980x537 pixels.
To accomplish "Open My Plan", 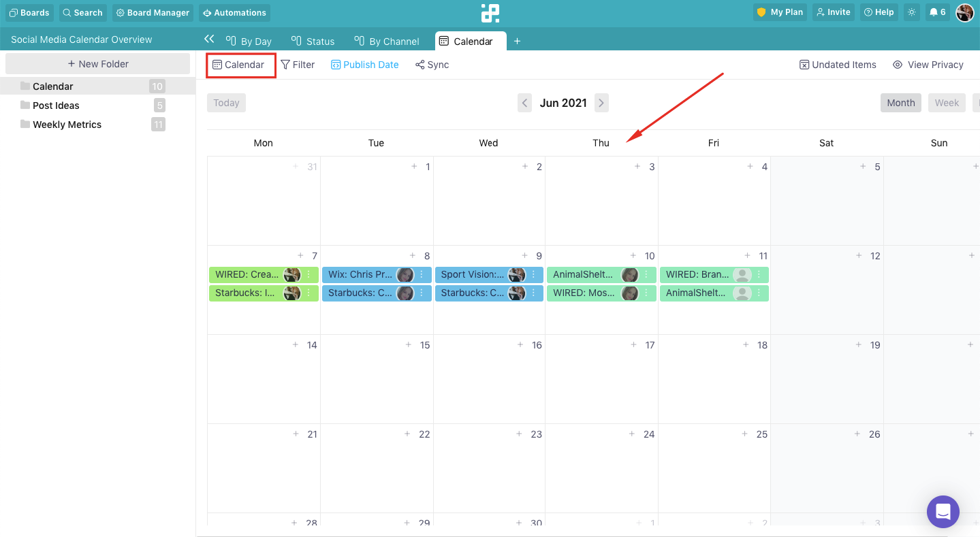I will [x=780, y=12].
